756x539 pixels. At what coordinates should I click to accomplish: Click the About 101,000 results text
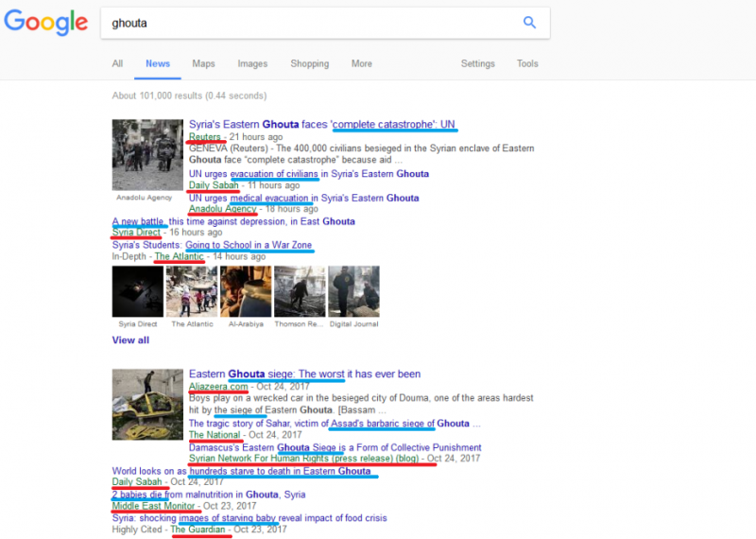[189, 96]
